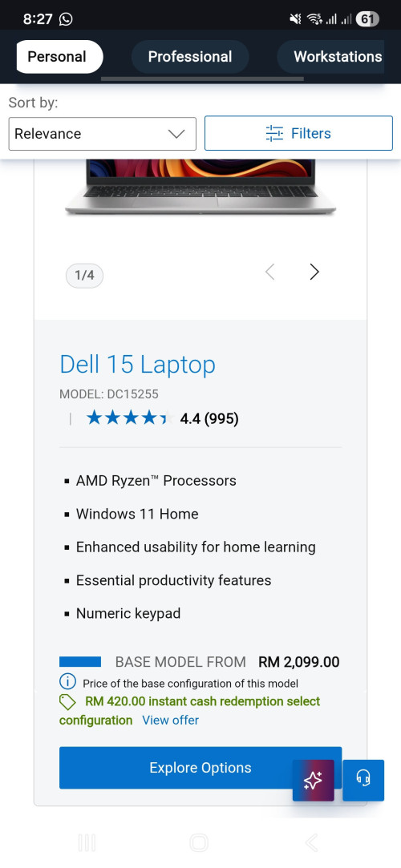
Task: Open the View offer link
Action: tap(171, 721)
